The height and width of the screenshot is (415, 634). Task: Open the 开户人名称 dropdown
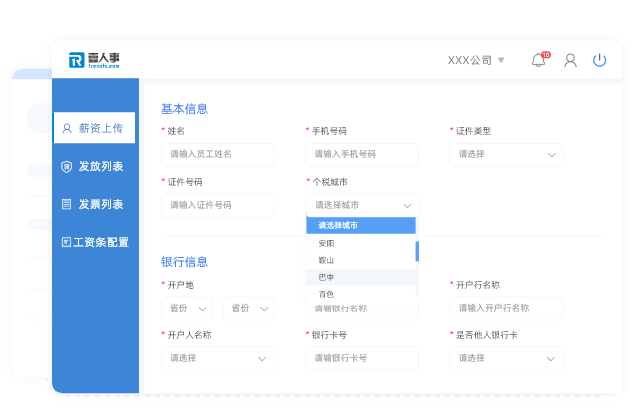pos(218,358)
